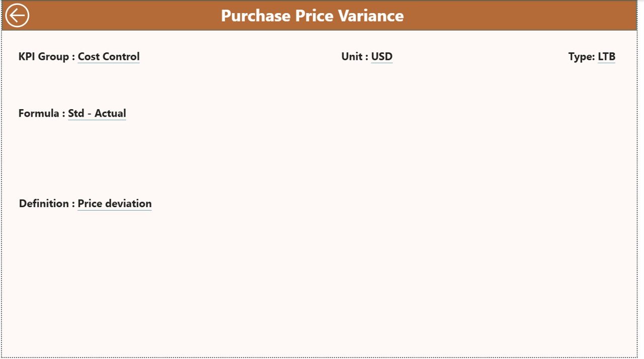
Task: Select the USD unit value
Action: pos(381,56)
